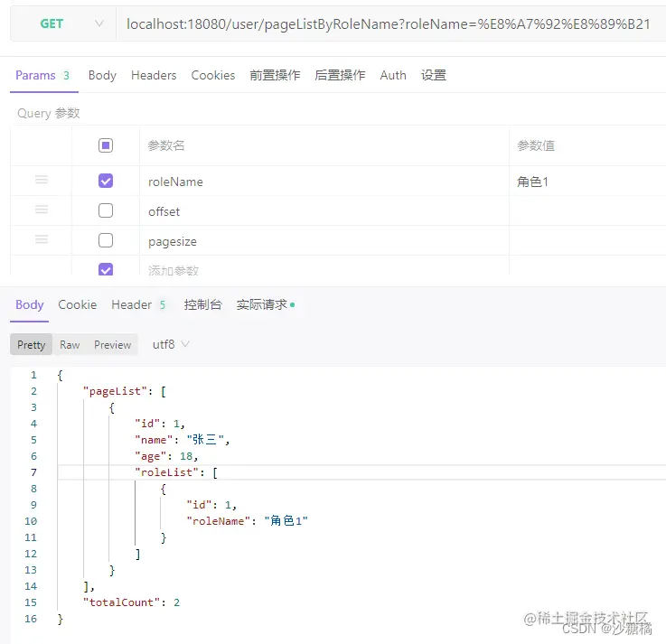The image size is (666, 644).
Task: Click the empty offset value cell
Action: tap(587, 211)
